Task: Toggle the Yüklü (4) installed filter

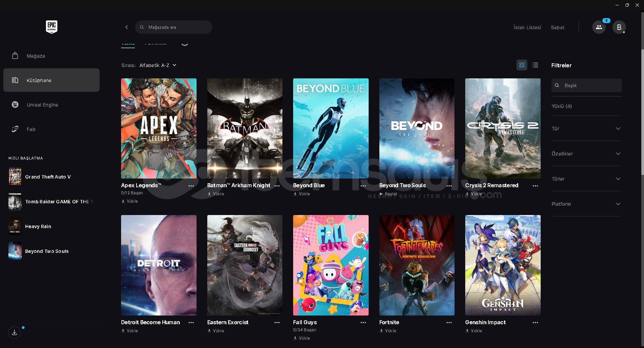Action: [x=562, y=106]
